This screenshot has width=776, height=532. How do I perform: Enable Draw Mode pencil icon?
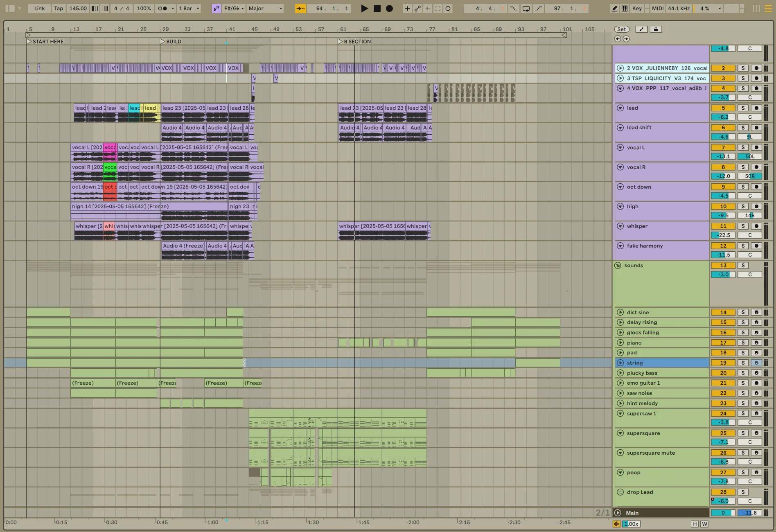click(614, 8)
